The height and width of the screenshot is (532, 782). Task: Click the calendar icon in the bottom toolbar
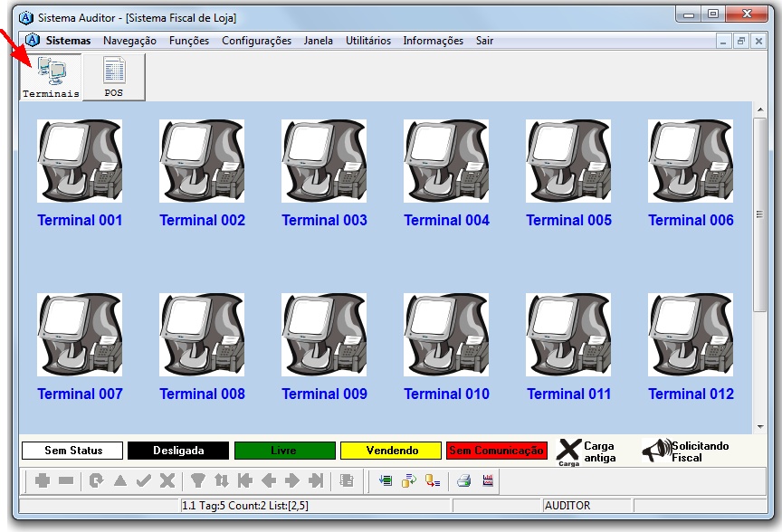coord(488,481)
